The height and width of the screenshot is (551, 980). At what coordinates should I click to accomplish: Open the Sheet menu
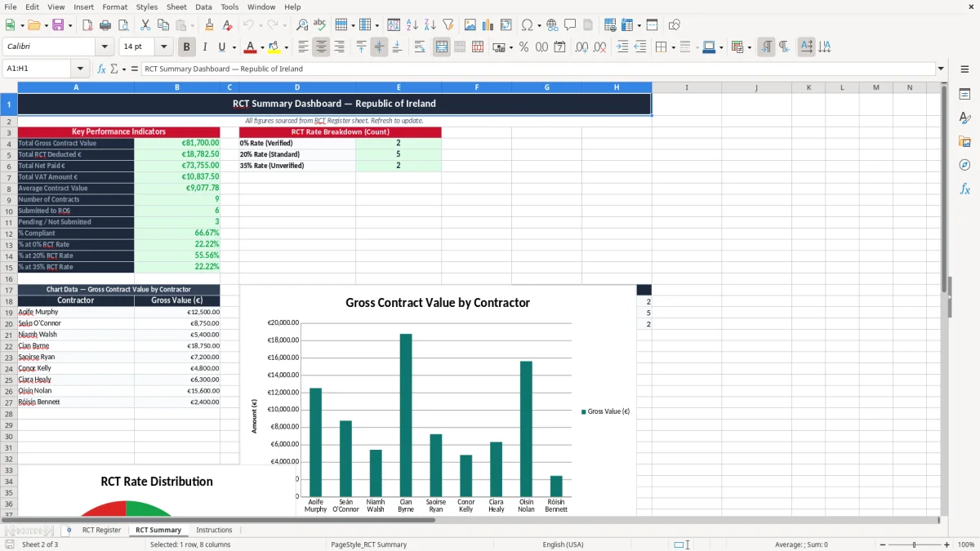pos(176,7)
